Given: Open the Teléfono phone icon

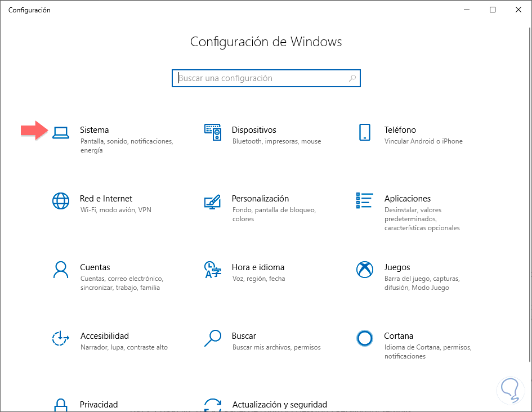Looking at the screenshot, I should 365,132.
